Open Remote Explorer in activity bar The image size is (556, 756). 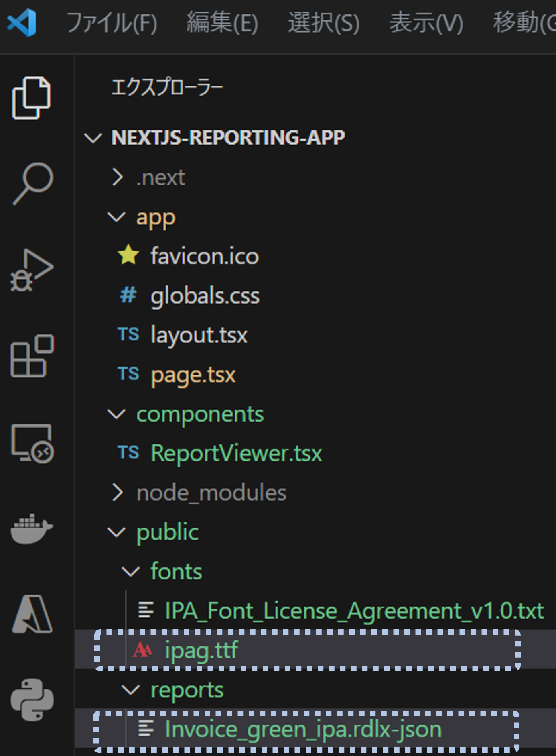point(32,443)
